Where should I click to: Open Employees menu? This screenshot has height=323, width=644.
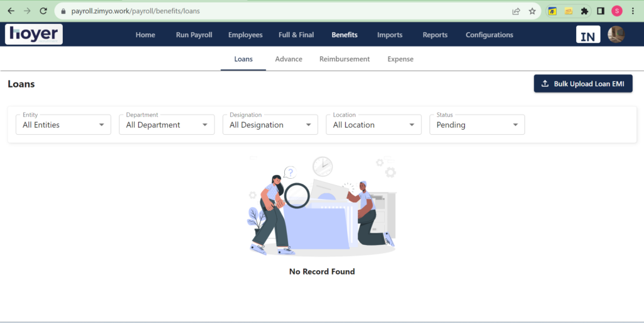pyautogui.click(x=245, y=35)
